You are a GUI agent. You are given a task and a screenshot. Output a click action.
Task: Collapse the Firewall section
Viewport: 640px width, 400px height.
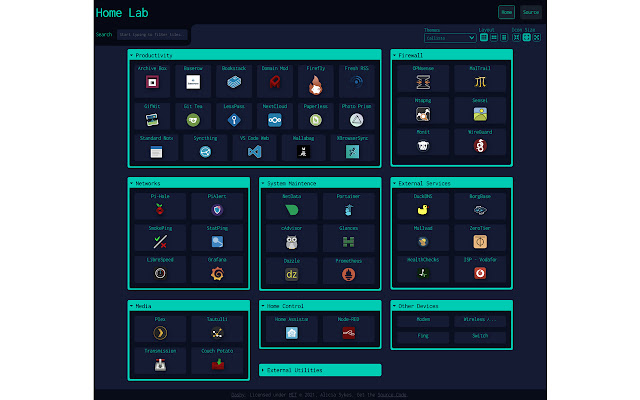pyautogui.click(x=451, y=55)
